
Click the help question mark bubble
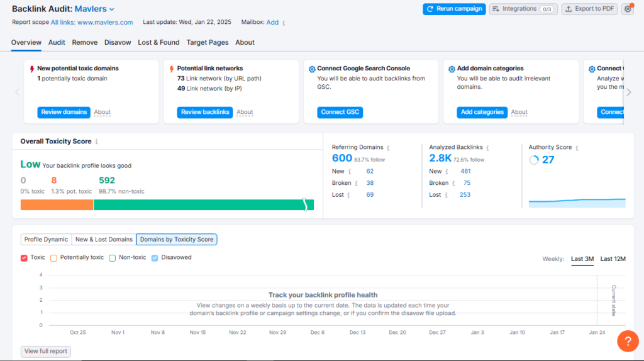click(x=628, y=342)
